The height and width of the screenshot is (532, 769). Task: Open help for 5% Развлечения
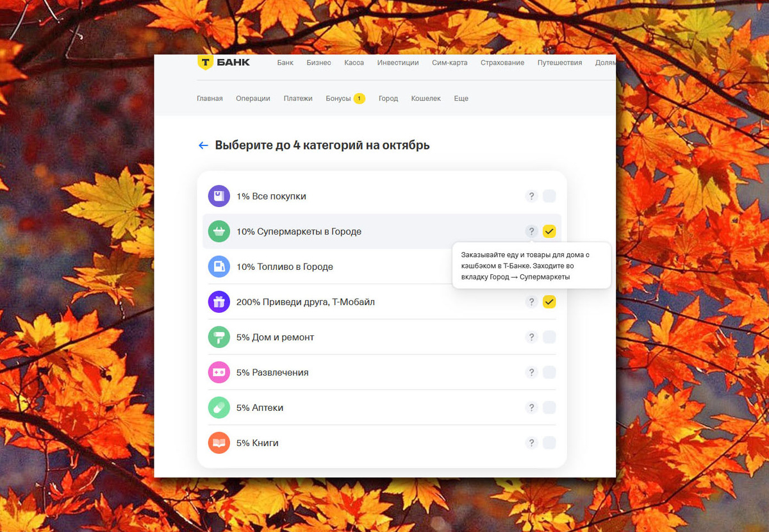(531, 372)
